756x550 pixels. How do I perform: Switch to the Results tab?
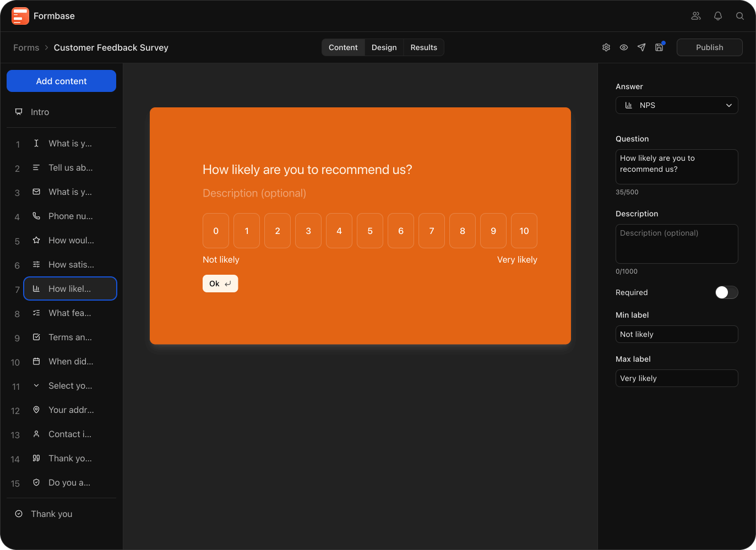click(423, 47)
